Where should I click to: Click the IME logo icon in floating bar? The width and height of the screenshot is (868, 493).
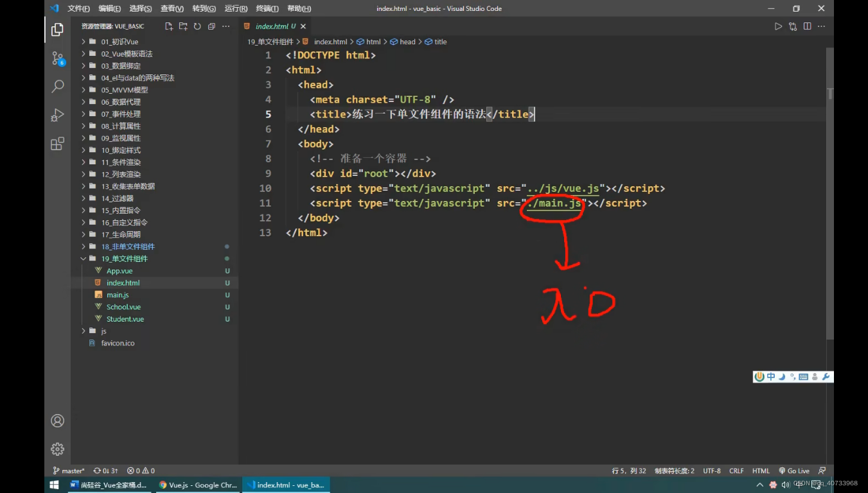pos(759,377)
